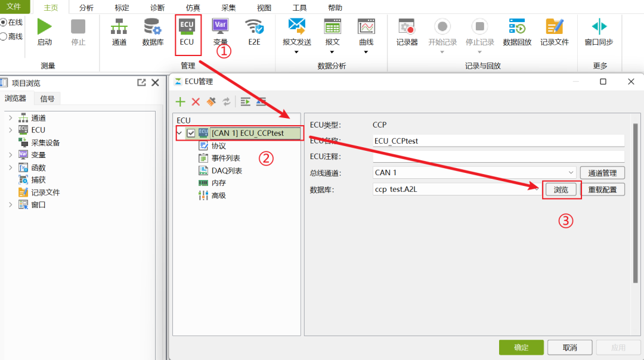Viewport: 644px width, 360px height.
Task: Switch to the 采集 ribbon tab
Action: [228, 7]
